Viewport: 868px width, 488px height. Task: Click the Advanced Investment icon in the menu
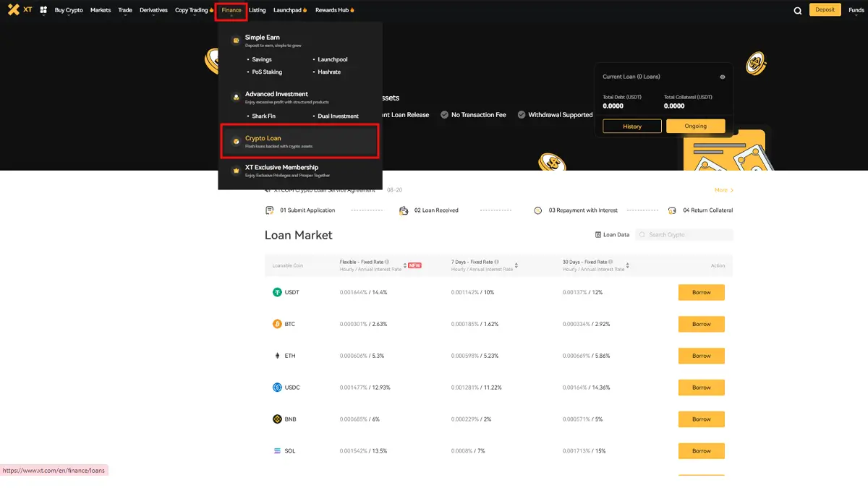tap(235, 98)
